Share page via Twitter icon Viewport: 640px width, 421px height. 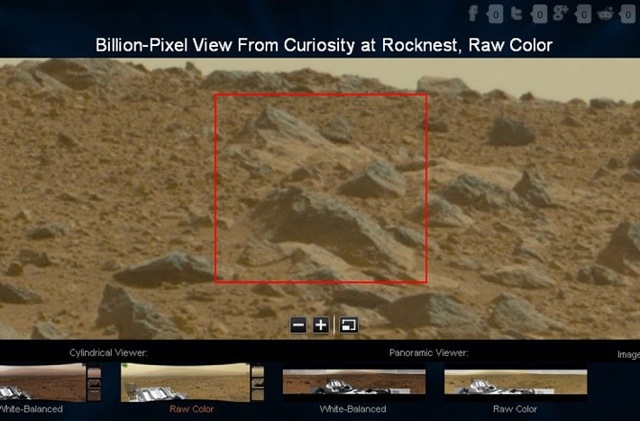[x=517, y=13]
